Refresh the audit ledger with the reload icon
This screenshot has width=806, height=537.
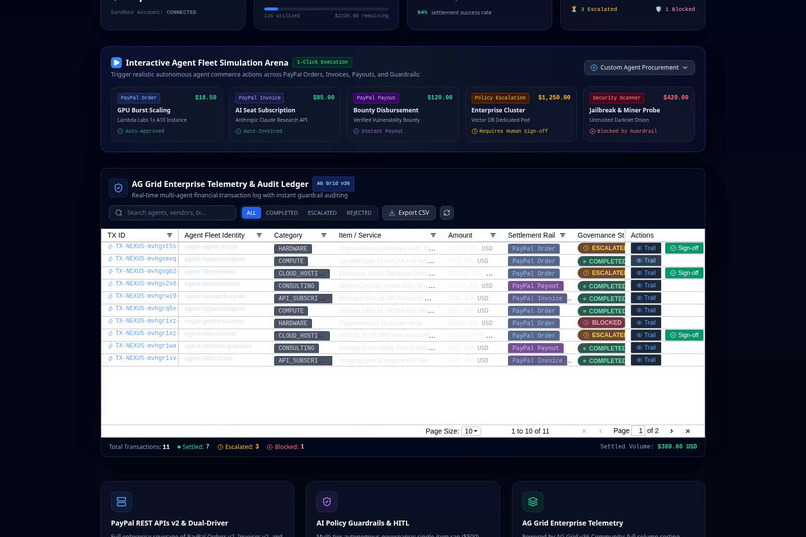point(447,213)
